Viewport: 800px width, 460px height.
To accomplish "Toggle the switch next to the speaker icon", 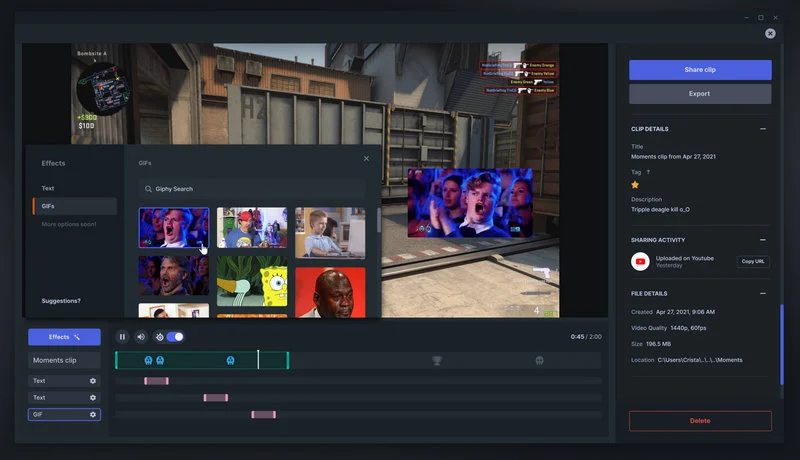I will (x=174, y=337).
